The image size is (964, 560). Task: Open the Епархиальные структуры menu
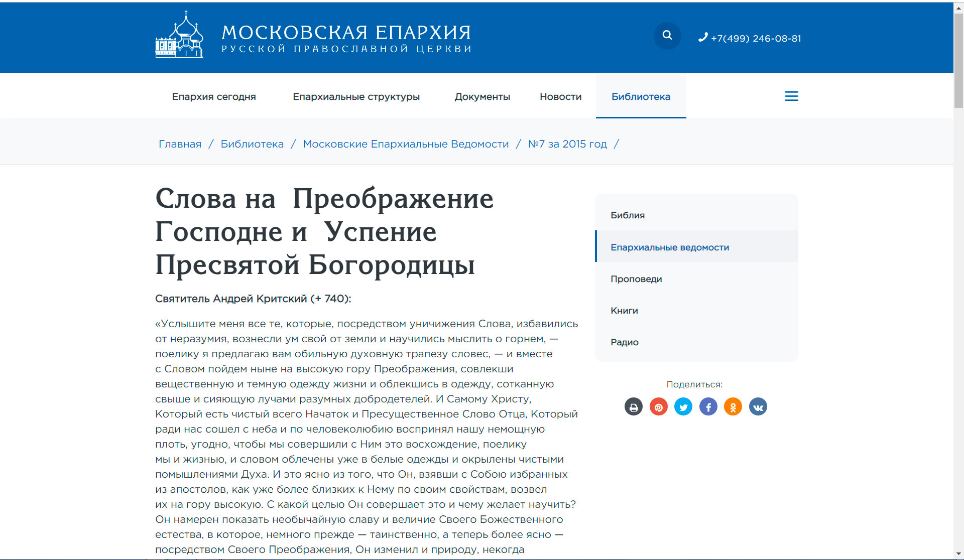point(356,96)
